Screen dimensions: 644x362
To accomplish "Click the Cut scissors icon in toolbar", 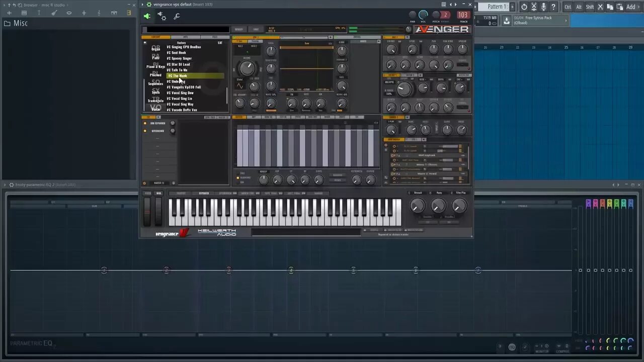I will tap(600, 7).
